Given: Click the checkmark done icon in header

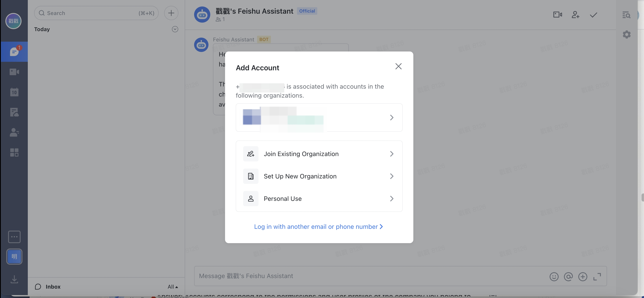Looking at the screenshot, I should (x=594, y=15).
